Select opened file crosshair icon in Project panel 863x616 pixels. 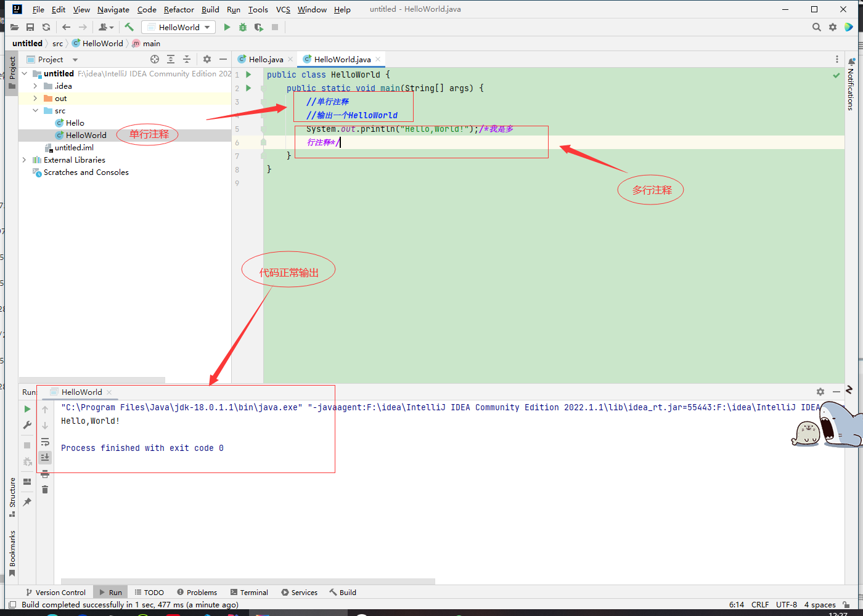coord(155,59)
